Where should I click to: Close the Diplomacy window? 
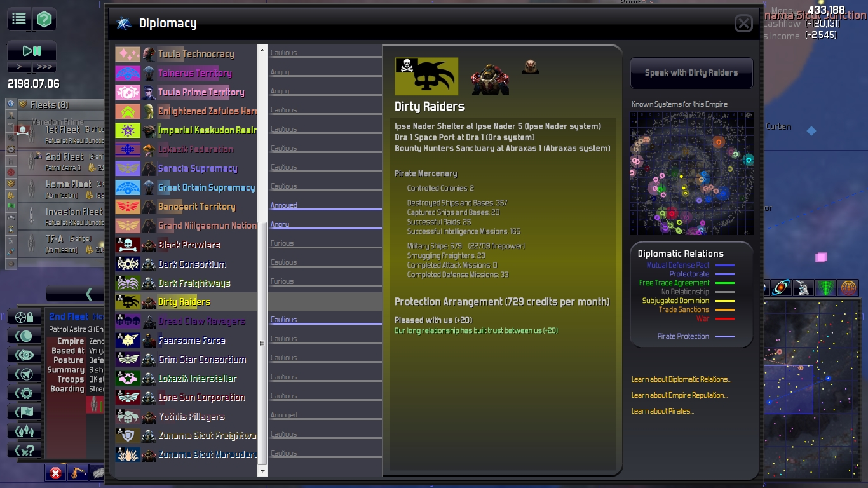coord(743,24)
